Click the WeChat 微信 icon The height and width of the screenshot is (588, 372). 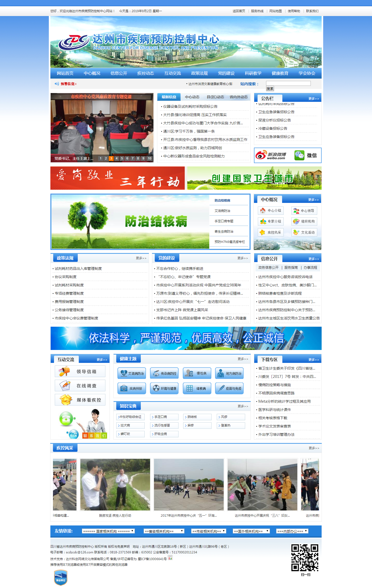click(306, 155)
